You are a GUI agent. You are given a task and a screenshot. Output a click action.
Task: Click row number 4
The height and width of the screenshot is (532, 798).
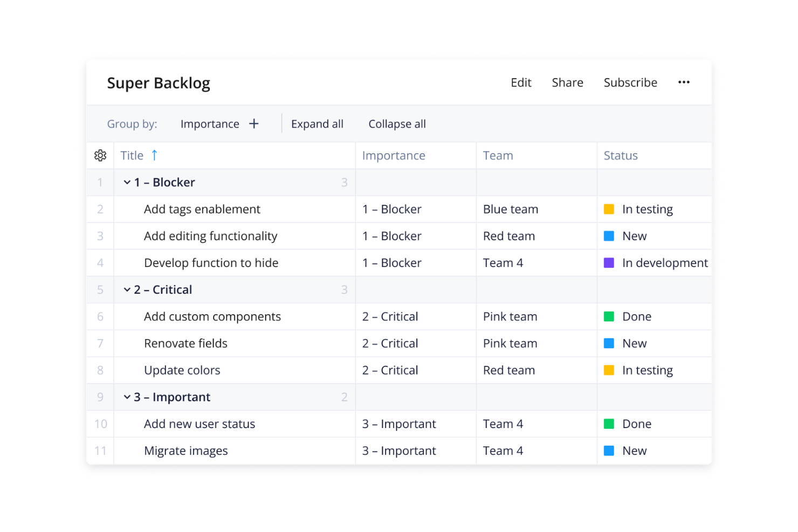click(100, 262)
